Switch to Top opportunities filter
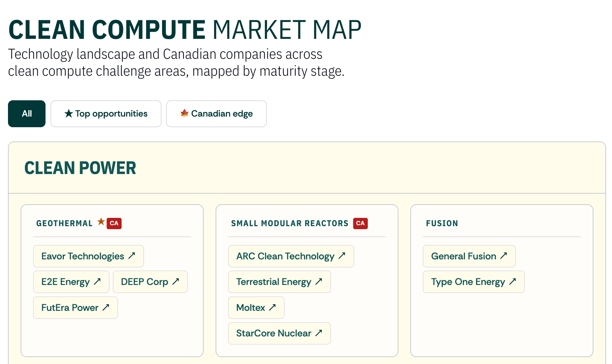 click(106, 114)
